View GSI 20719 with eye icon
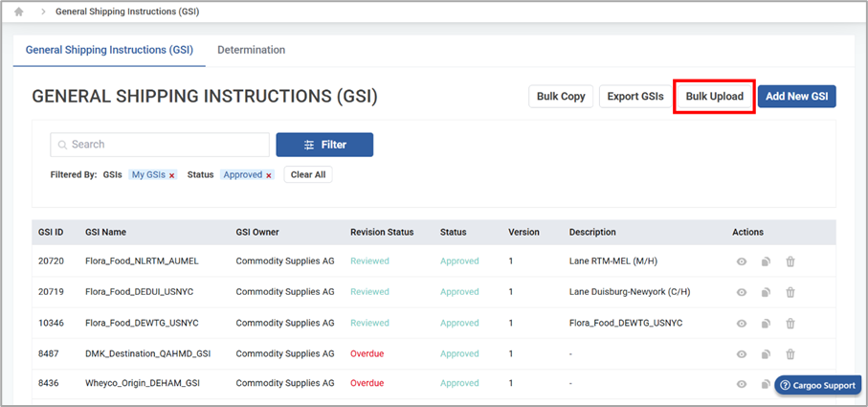Image resolution: width=868 pixels, height=407 pixels. point(742,292)
